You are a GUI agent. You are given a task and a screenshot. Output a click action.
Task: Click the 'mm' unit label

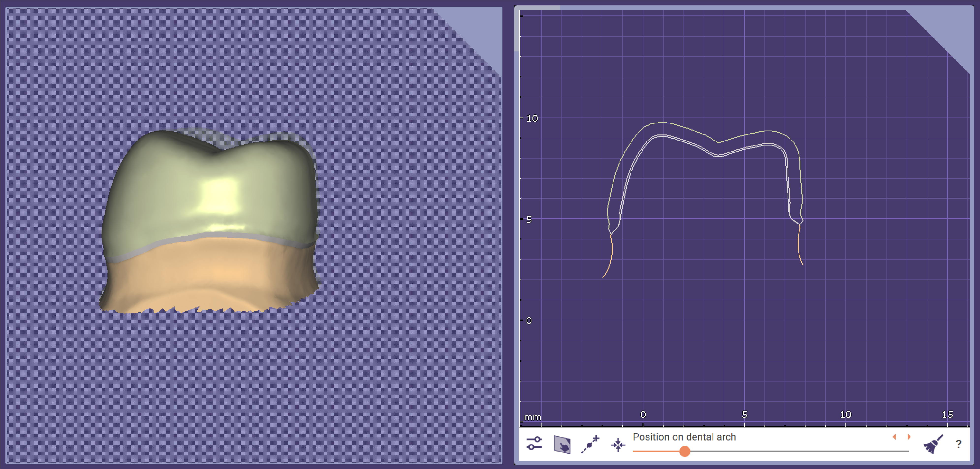pyautogui.click(x=532, y=417)
